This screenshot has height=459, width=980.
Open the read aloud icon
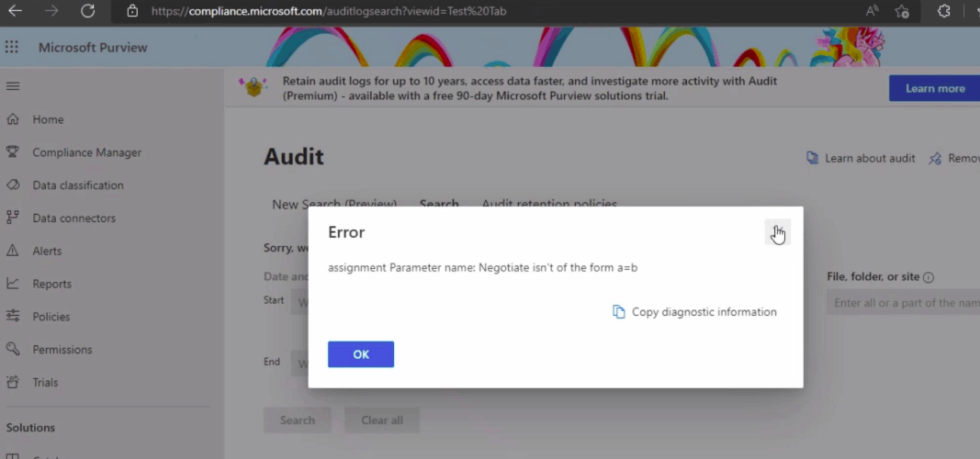872,11
